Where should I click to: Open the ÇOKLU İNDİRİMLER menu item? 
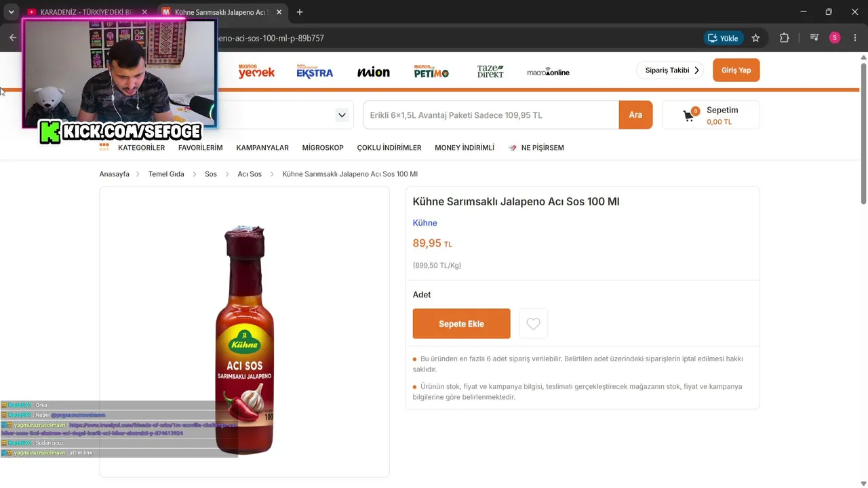pyautogui.click(x=389, y=148)
